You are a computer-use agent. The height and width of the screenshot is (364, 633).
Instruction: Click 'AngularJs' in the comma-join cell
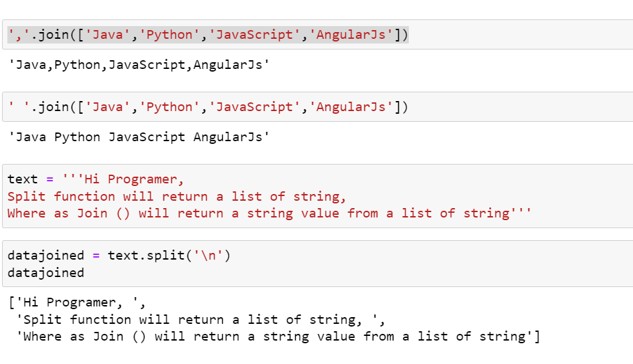click(353, 35)
